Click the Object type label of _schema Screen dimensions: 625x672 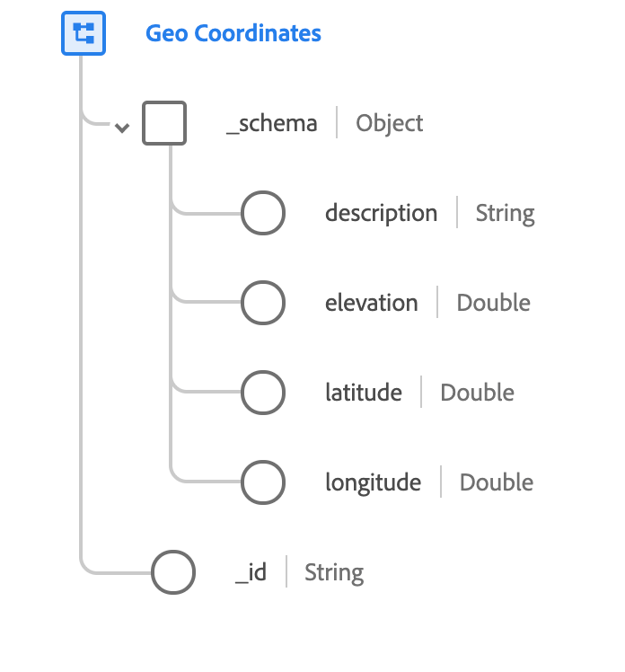(390, 123)
